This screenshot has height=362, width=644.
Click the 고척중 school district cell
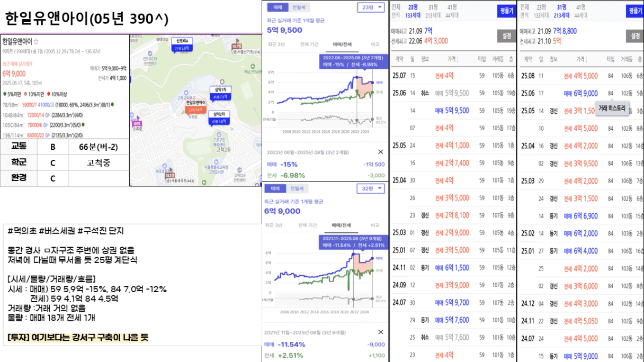[99, 162]
